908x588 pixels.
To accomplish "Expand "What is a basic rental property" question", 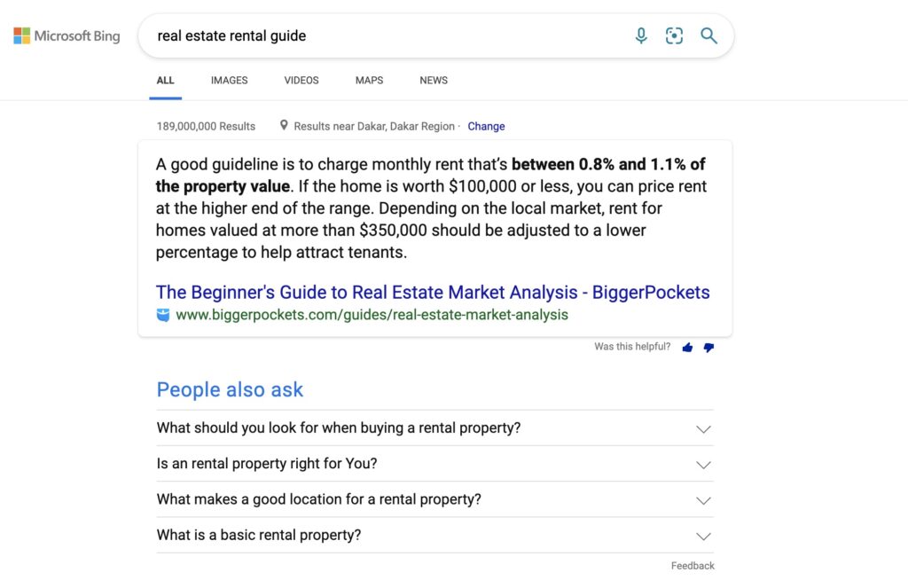I will 434,536.
